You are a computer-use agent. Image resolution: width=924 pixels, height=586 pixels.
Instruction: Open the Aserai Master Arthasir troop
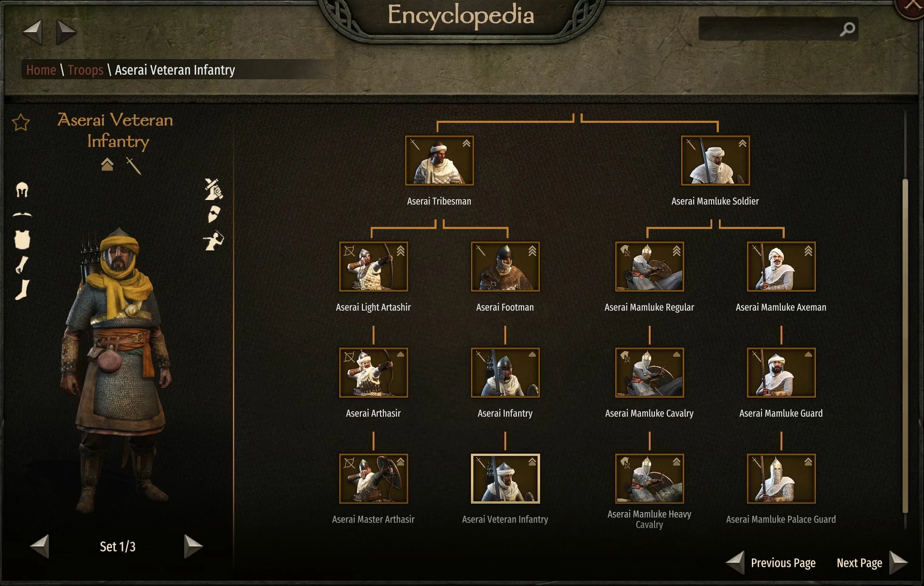(374, 479)
